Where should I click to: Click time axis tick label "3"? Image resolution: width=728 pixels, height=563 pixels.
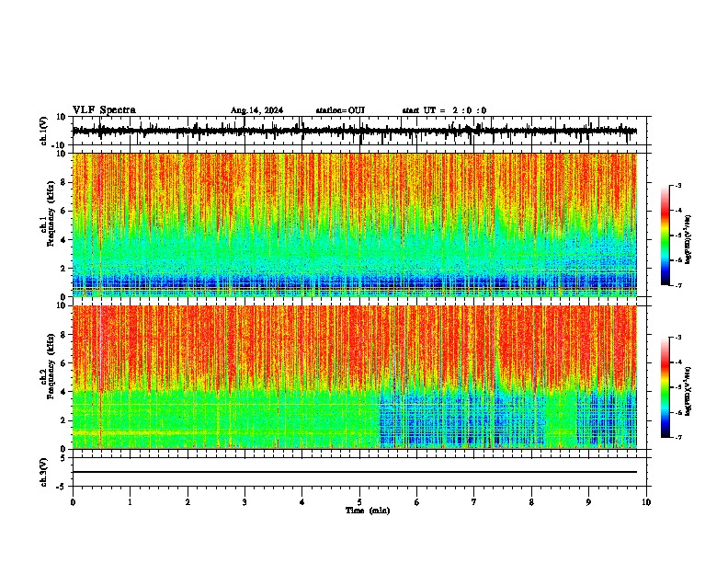pyautogui.click(x=245, y=502)
